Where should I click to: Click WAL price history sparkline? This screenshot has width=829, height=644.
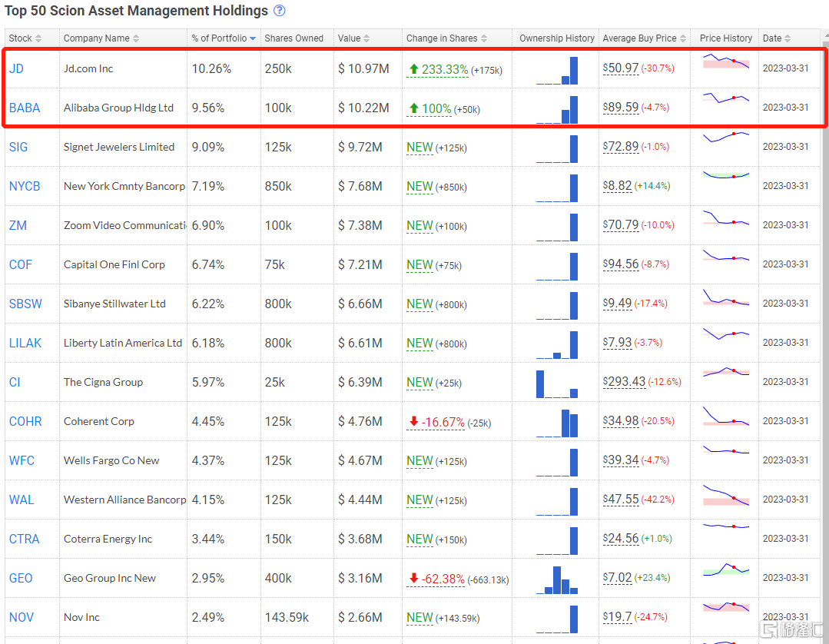click(x=725, y=495)
